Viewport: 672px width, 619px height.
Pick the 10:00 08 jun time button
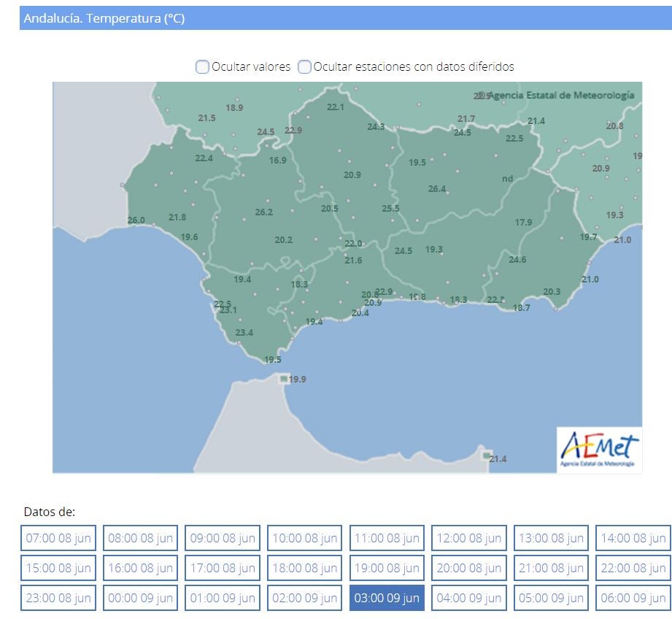[304, 539]
